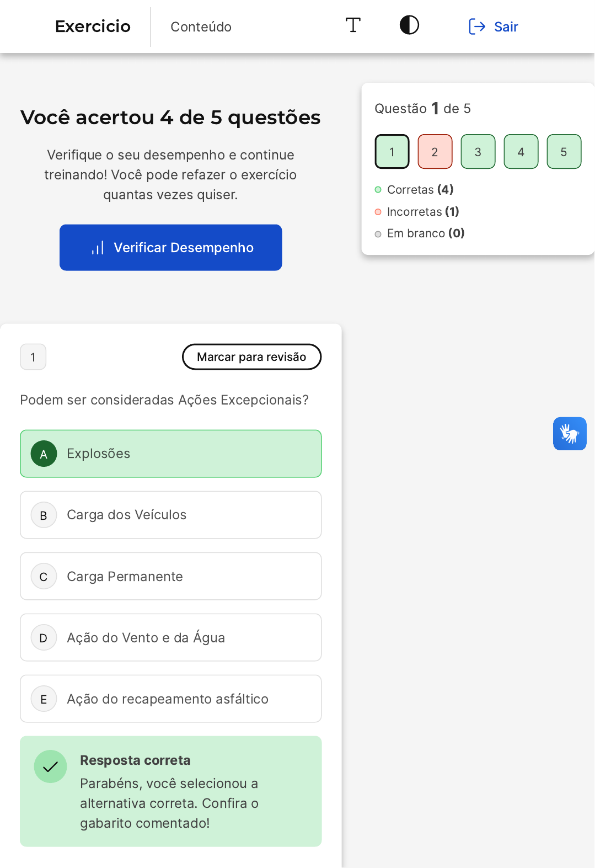
Task: Click the Sair exit link
Action: [494, 26]
